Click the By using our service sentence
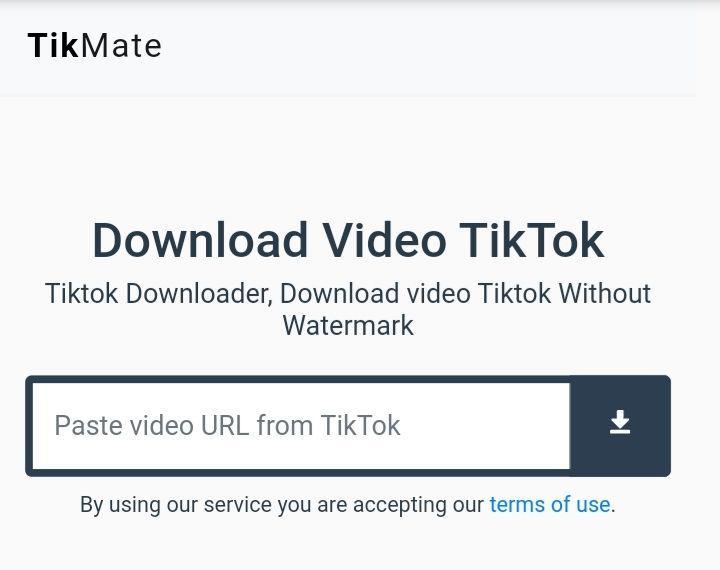Image resolution: width=720 pixels, height=570 pixels. tap(348, 504)
